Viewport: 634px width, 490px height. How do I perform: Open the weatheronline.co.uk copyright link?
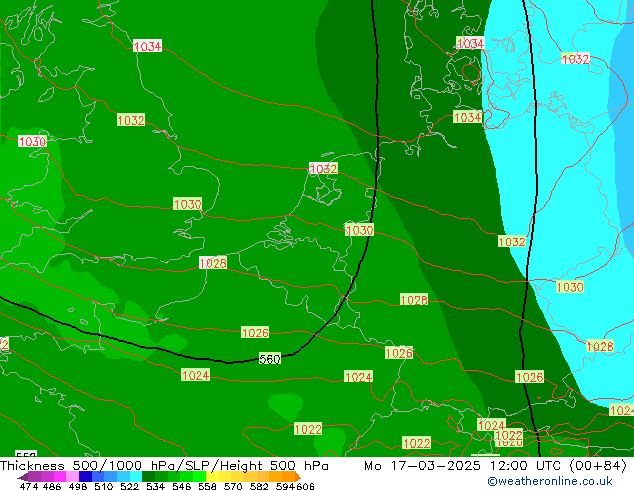coord(550,481)
